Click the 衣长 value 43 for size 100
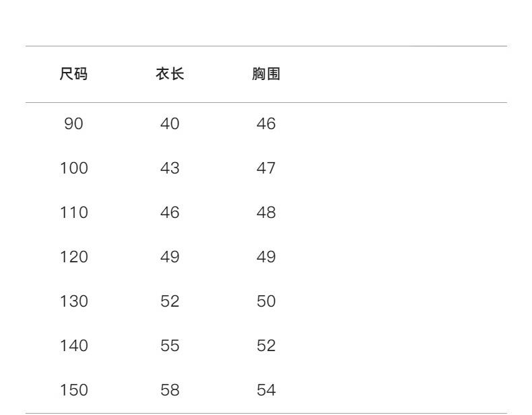 tap(170, 169)
